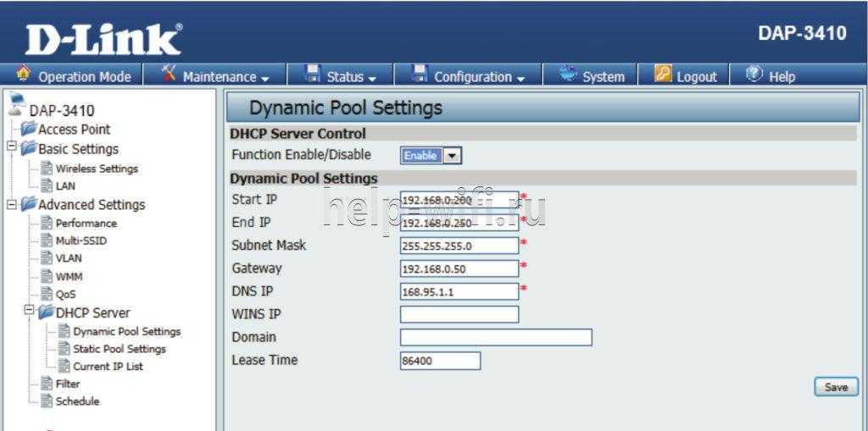The image size is (868, 431).
Task: Collapse the Advanced Settings tree node
Action: click(11, 204)
